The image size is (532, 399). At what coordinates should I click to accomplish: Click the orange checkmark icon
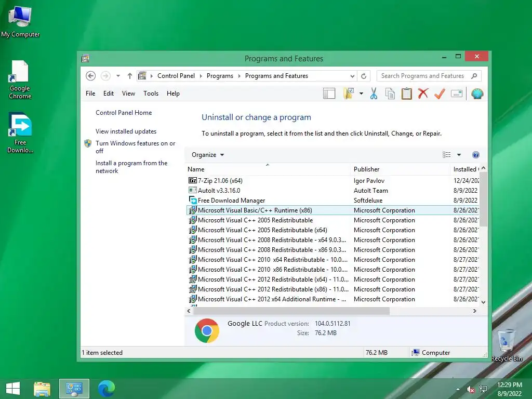coord(440,94)
